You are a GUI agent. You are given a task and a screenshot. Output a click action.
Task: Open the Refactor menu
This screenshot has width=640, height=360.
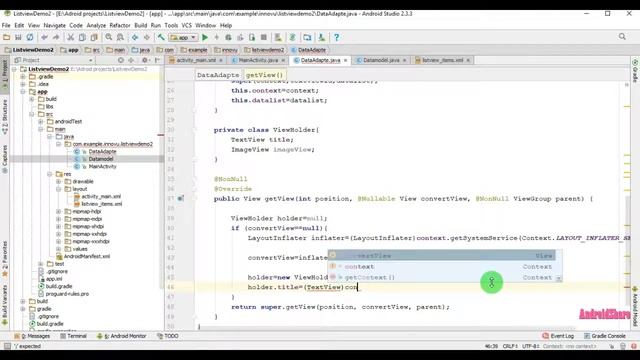120,25
